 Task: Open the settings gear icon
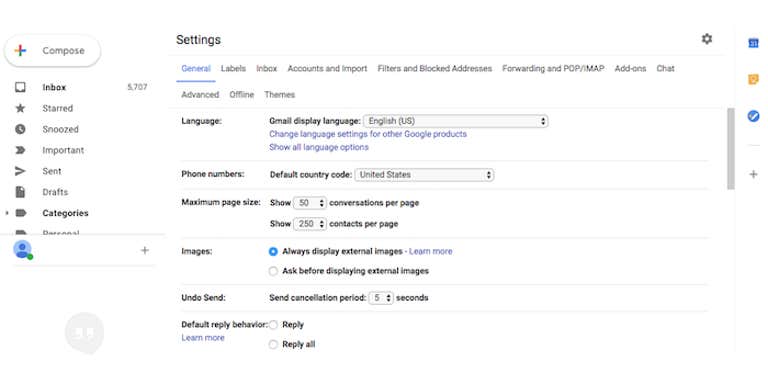[706, 39]
